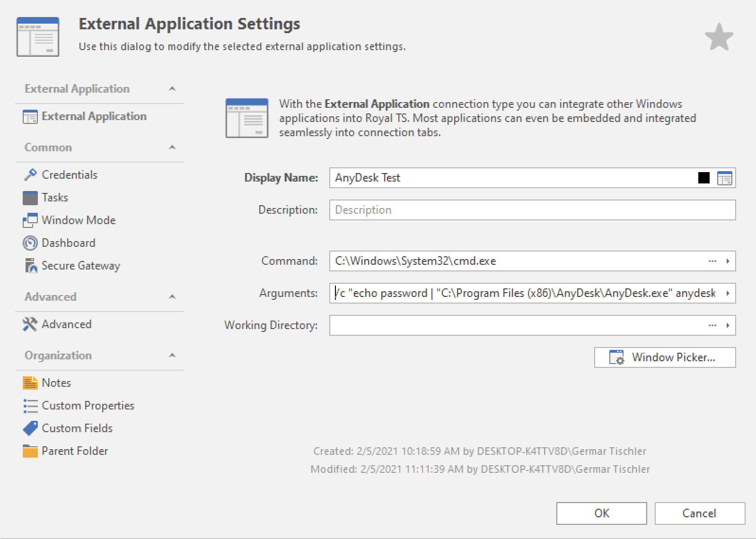The height and width of the screenshot is (539, 756).
Task: Click the Custom Fields tag icon
Action: click(30, 428)
